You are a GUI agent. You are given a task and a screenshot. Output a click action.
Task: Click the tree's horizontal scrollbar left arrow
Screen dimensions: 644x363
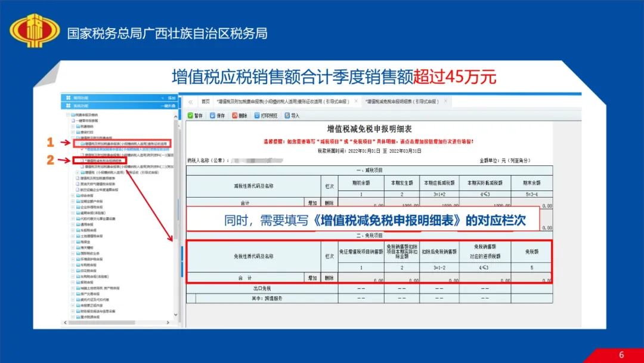66,323
